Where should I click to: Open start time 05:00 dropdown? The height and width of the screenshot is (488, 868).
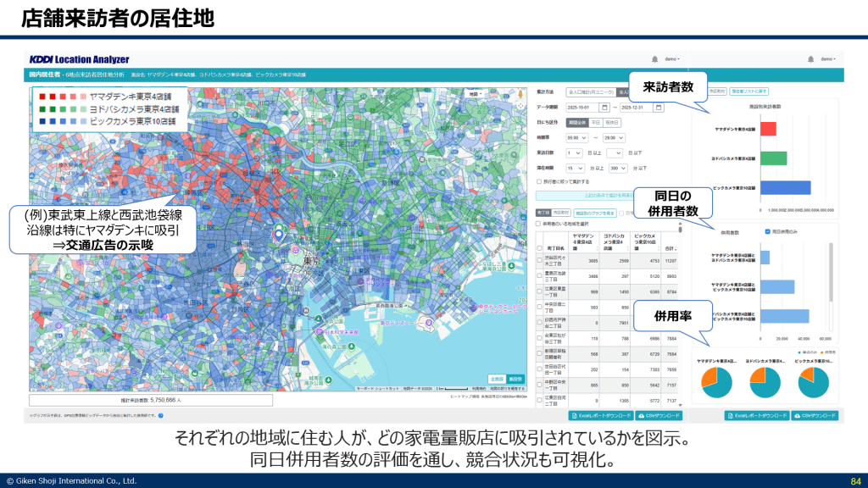[x=576, y=138]
